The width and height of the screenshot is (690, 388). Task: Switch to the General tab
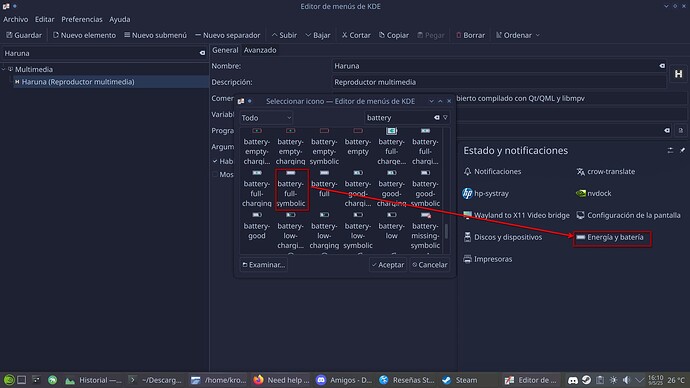tap(225, 50)
